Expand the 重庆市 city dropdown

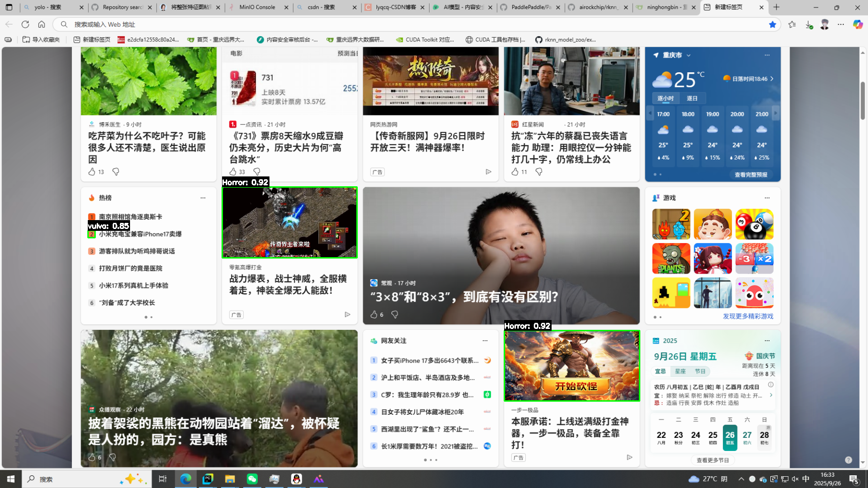(688, 55)
